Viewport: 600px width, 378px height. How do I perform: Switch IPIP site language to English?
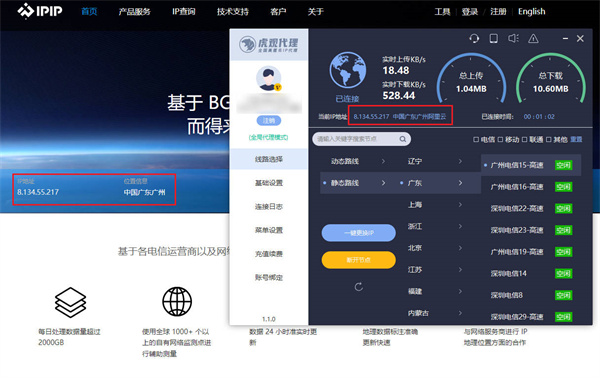[532, 12]
